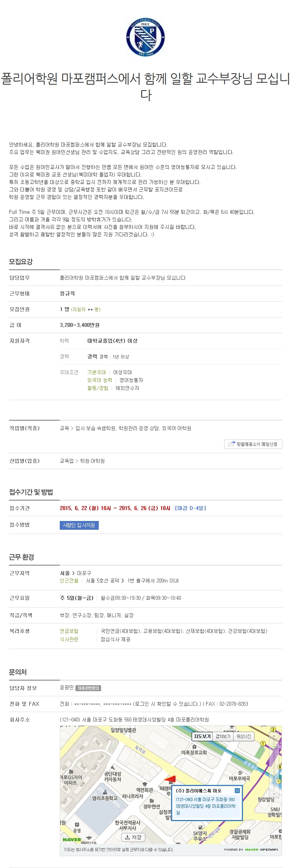The height and width of the screenshot is (868, 291).
Task: Click the Poly academy crest logo
Action: [x=145, y=37]
